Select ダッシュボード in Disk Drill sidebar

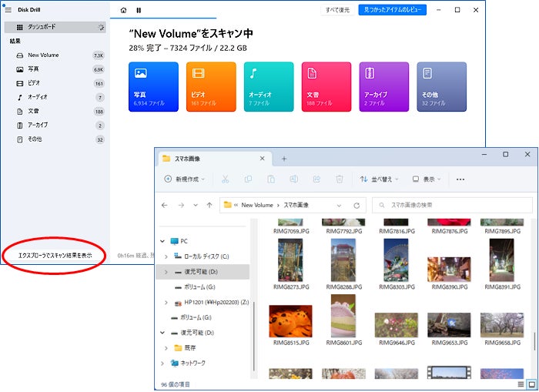(x=55, y=27)
